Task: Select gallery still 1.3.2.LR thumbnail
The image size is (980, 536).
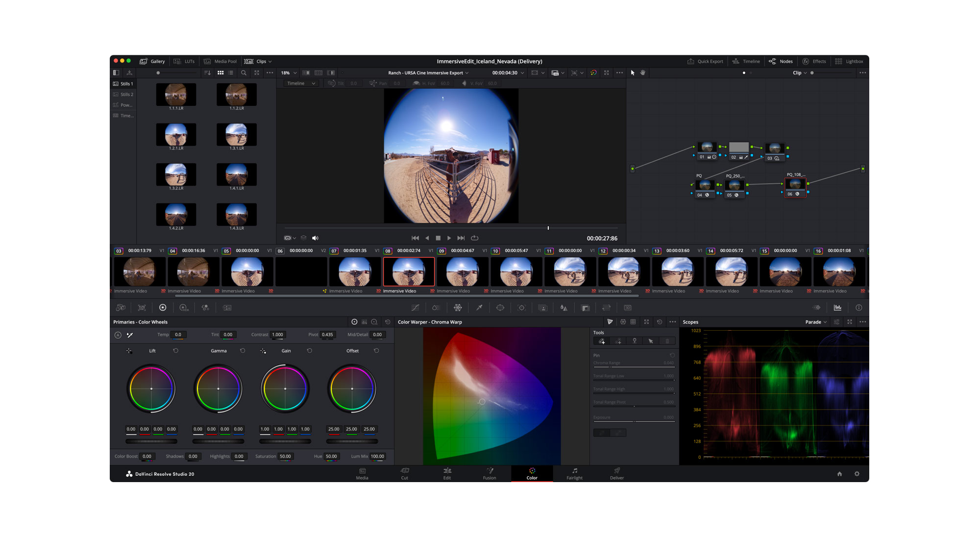Action: (x=176, y=174)
